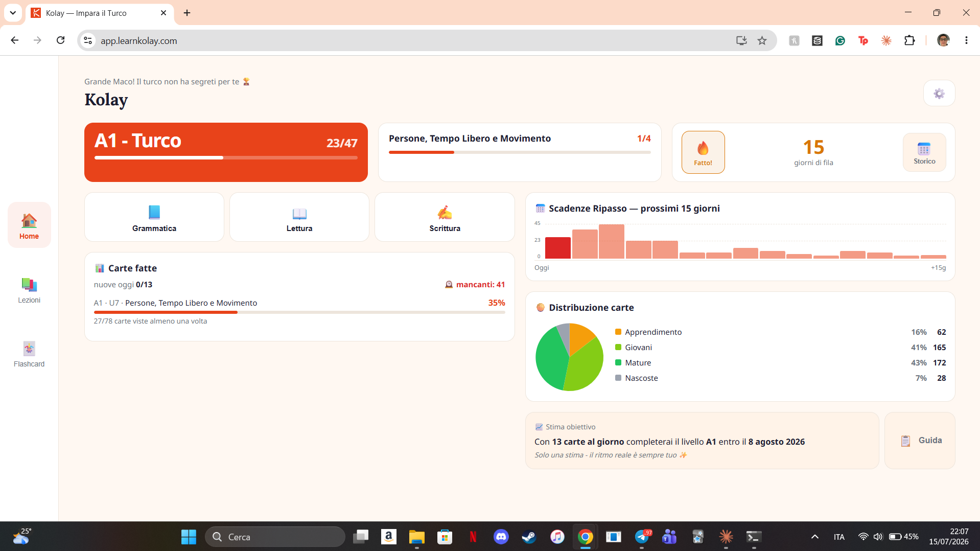Open the Scrittura card
The width and height of the screenshot is (980, 551).
445,217
